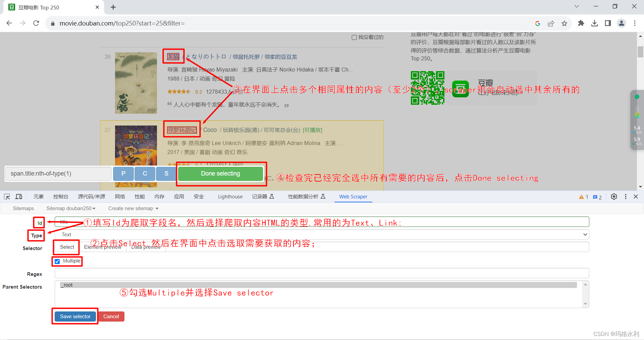644x340 pixels.
Task: Switch to the 源代码/来源 tab
Action: coord(92,197)
